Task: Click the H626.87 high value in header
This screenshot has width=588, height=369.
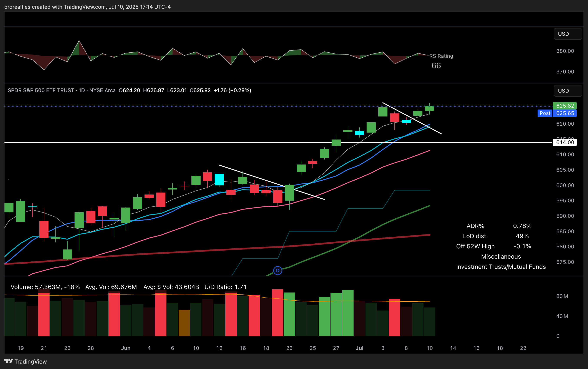Action: coord(153,90)
